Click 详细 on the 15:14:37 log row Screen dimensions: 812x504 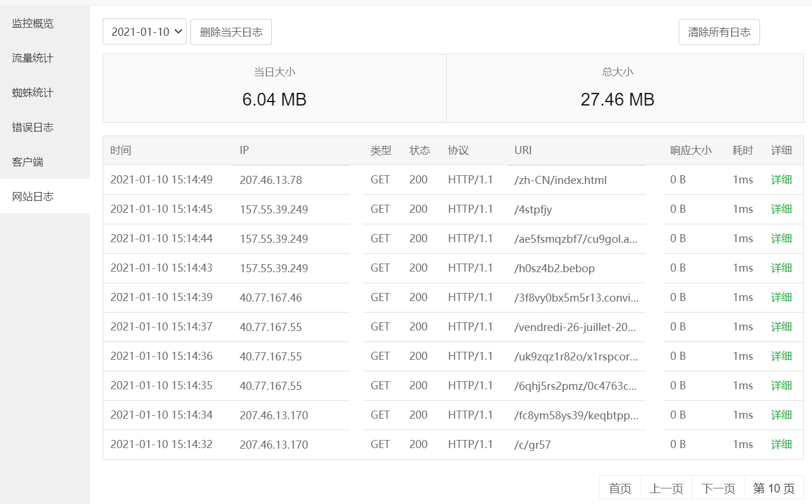pyautogui.click(x=781, y=326)
